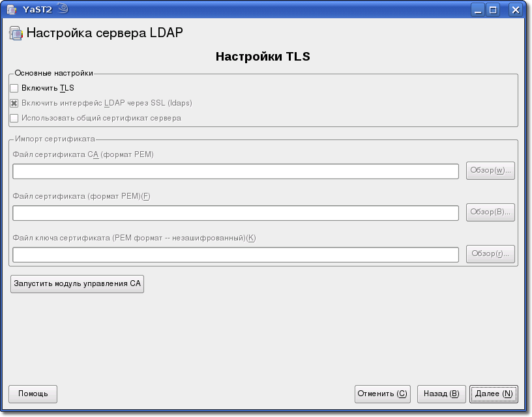Click label 'Файл сертификата CA (формат PEM)'

tap(83, 154)
